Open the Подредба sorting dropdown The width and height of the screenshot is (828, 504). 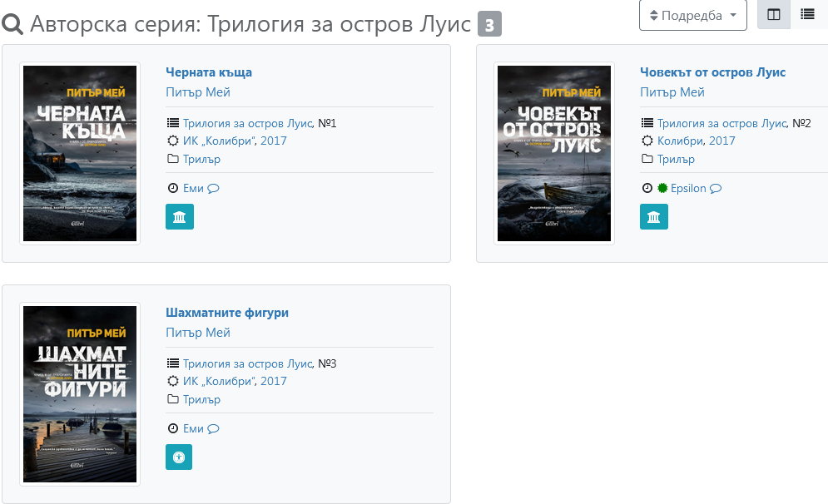(x=693, y=16)
